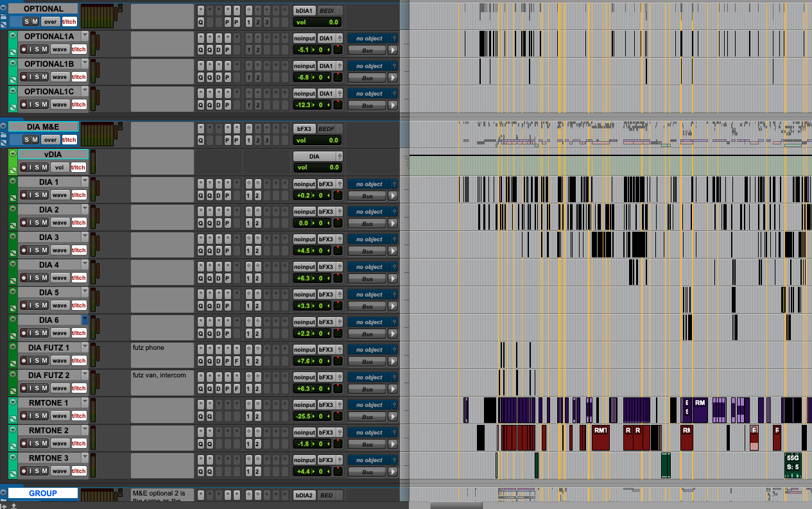Mute the RMTONE 2 track
Image resolution: width=812 pixels, height=509 pixels.
coord(45,444)
